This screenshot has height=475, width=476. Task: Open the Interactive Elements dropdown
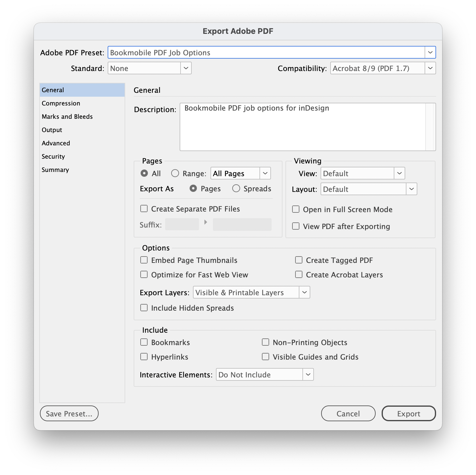click(x=265, y=375)
